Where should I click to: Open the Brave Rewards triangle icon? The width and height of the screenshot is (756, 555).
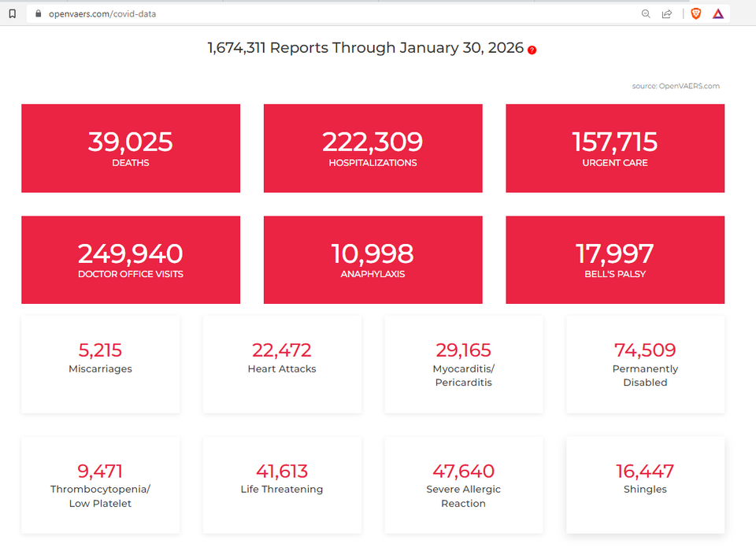click(718, 13)
